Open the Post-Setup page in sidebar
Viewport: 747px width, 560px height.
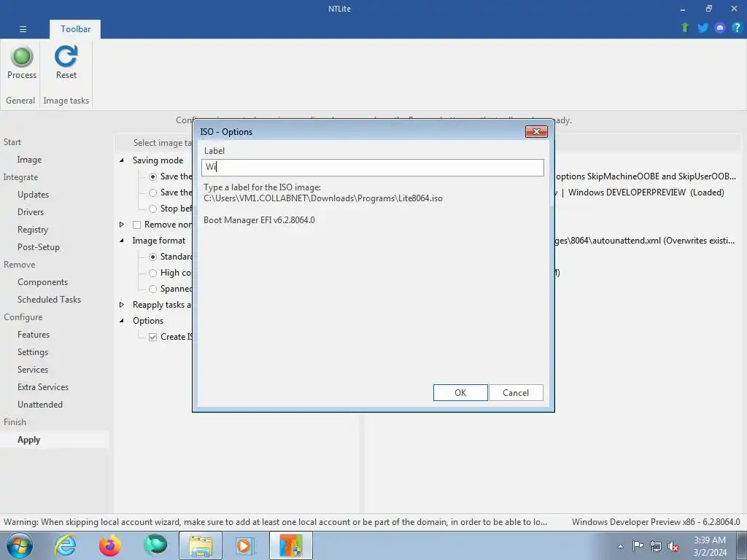pos(39,247)
